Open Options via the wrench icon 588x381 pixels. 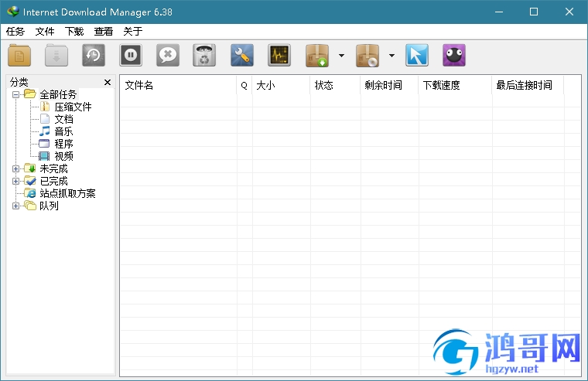pyautogui.click(x=242, y=56)
